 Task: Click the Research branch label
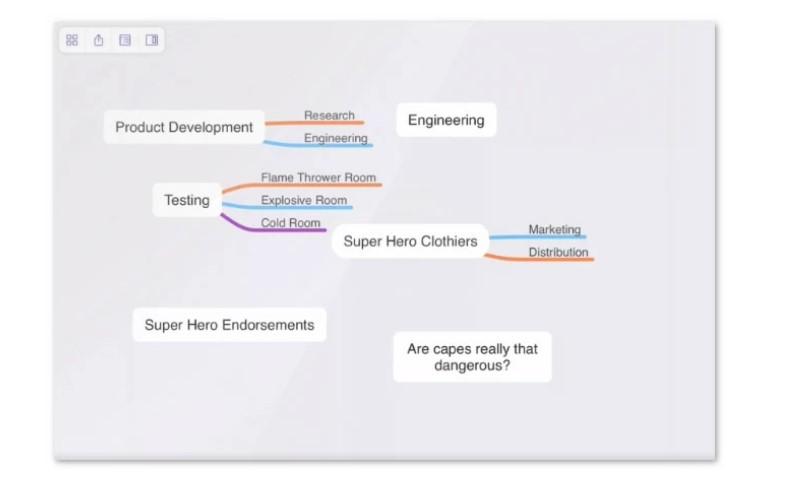(329, 115)
